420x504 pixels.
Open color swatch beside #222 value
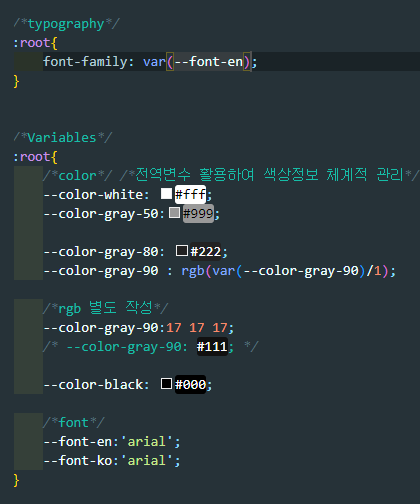point(182,251)
